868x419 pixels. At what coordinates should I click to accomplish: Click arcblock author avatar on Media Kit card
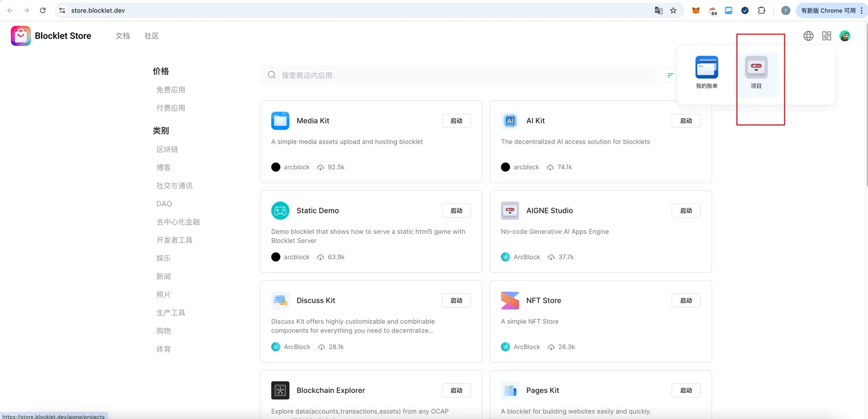tap(276, 167)
